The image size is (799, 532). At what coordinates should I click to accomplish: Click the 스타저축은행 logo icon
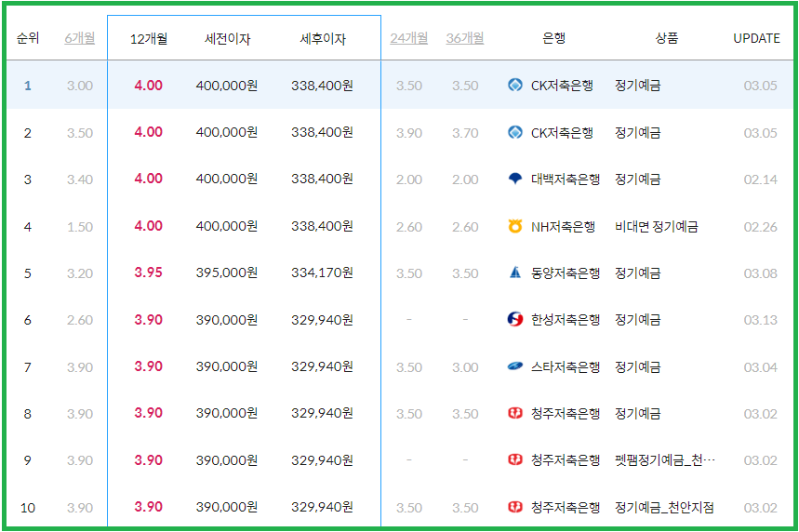[515, 366]
